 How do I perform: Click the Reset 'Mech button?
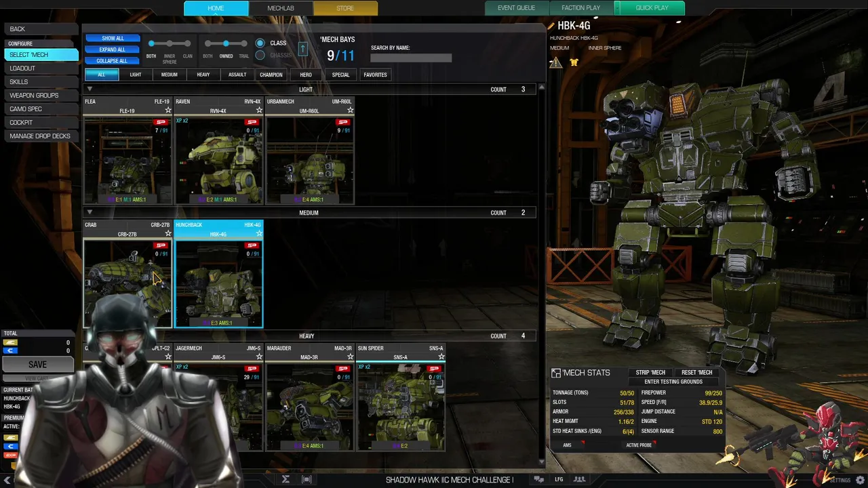[696, 373]
